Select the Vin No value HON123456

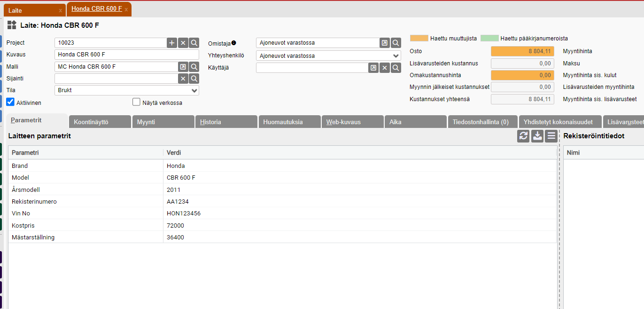pyautogui.click(x=184, y=213)
